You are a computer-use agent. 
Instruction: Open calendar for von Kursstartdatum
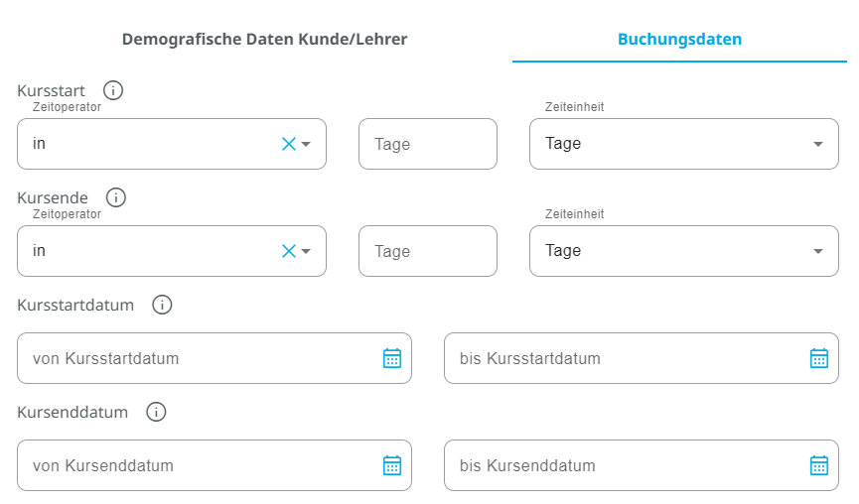pyautogui.click(x=392, y=358)
